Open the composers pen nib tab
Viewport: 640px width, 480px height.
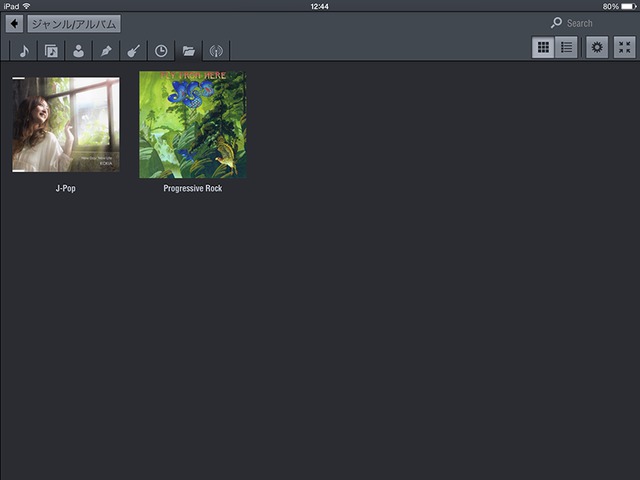click(105, 51)
